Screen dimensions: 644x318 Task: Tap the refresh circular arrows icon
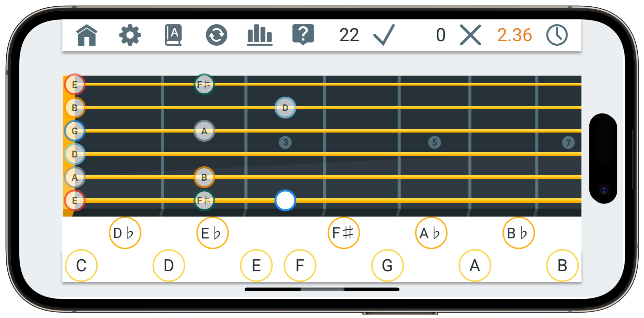tap(216, 35)
